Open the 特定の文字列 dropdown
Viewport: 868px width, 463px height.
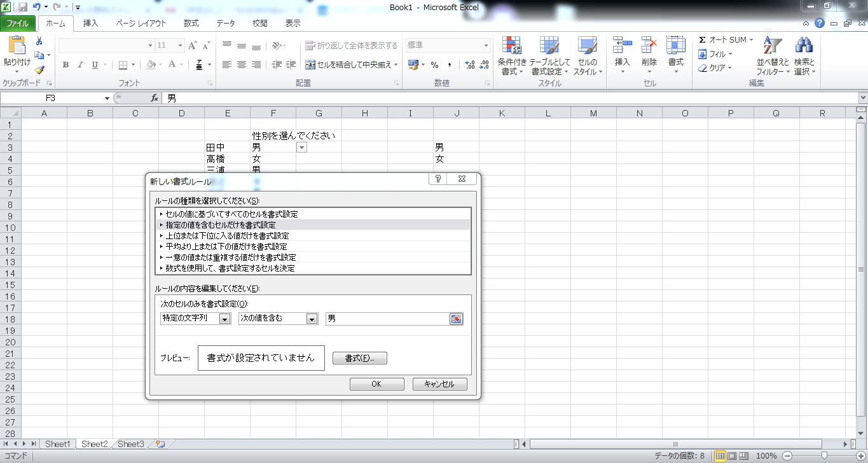(224, 319)
